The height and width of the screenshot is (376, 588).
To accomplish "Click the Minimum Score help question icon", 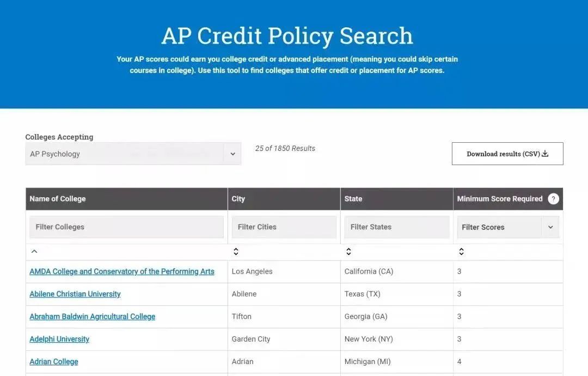I will tap(553, 199).
